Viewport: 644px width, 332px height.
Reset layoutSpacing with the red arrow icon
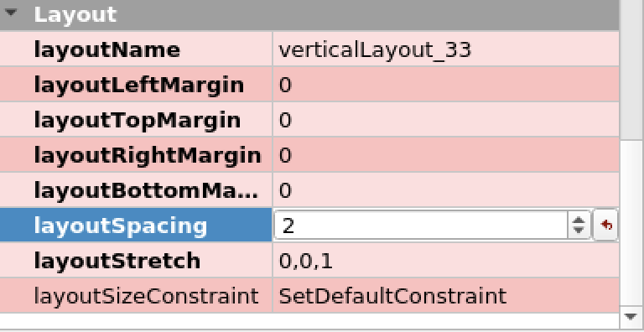pos(606,226)
